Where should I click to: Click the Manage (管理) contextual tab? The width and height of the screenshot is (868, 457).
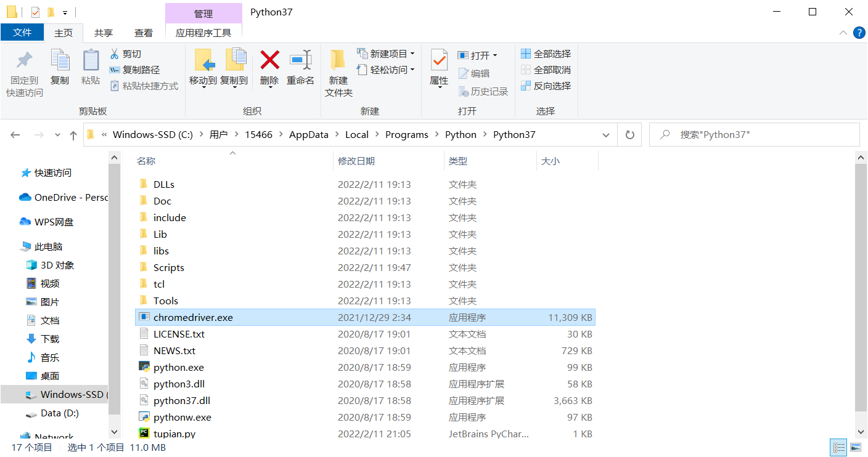[203, 14]
